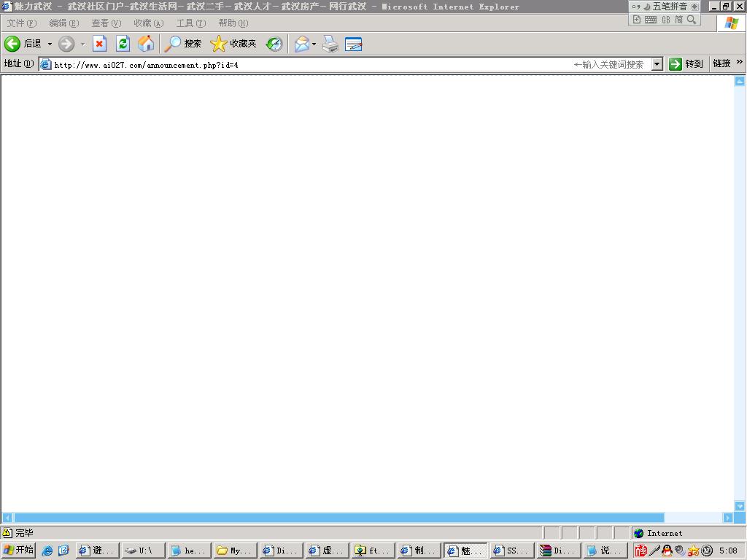Click the Print printer icon
747x560 pixels.
(x=330, y=44)
